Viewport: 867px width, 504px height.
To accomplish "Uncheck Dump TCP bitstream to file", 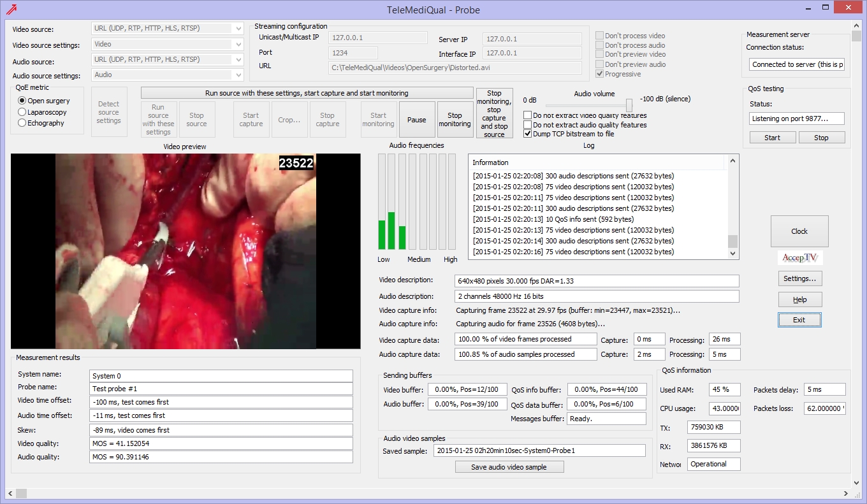I will point(527,134).
